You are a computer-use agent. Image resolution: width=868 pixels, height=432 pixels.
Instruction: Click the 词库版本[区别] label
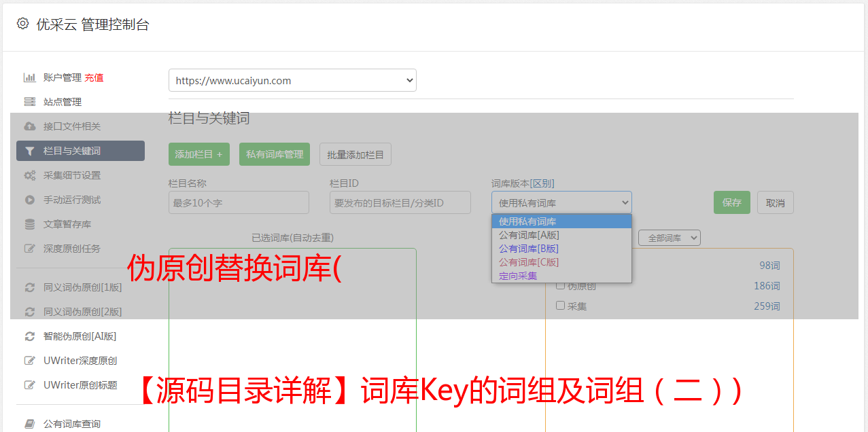click(x=523, y=183)
